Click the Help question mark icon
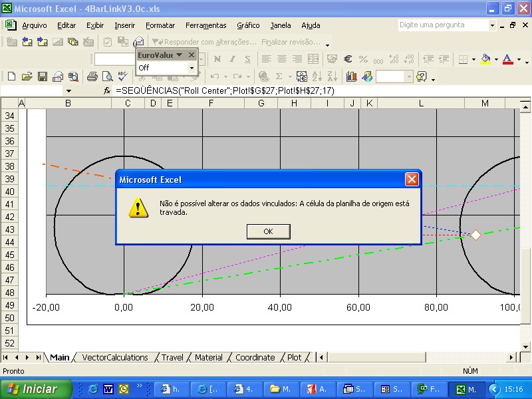 click(421, 76)
